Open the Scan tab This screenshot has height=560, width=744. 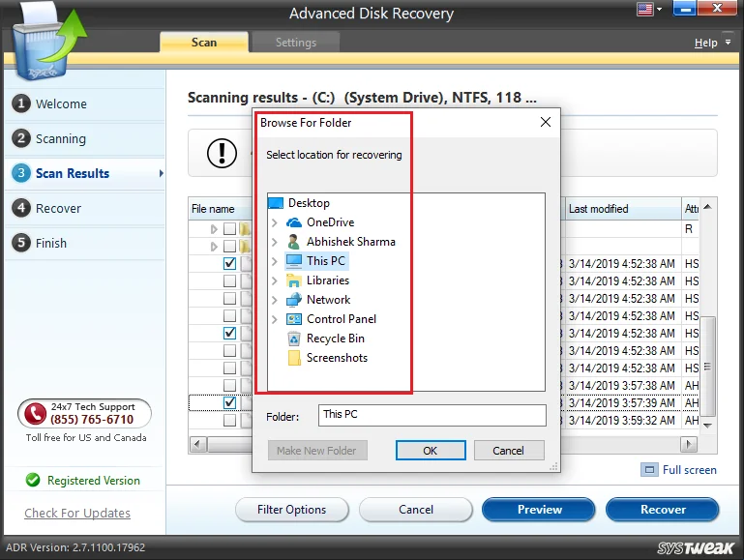(204, 43)
